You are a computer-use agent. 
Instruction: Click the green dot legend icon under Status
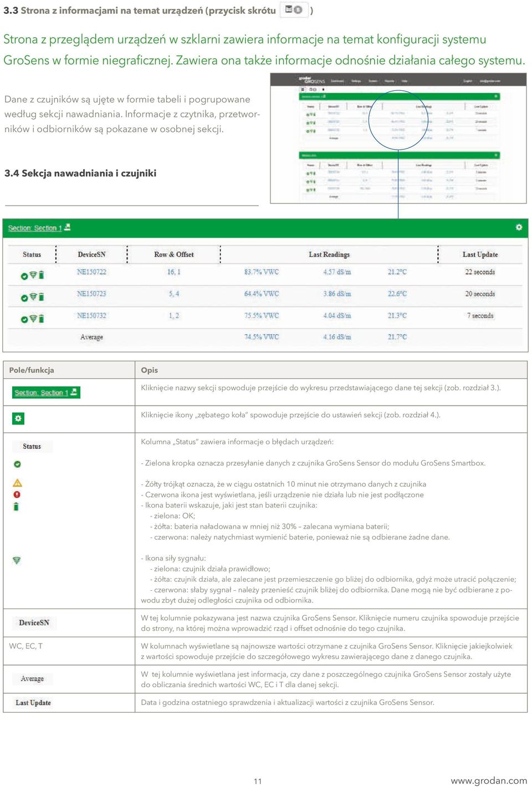point(17,464)
